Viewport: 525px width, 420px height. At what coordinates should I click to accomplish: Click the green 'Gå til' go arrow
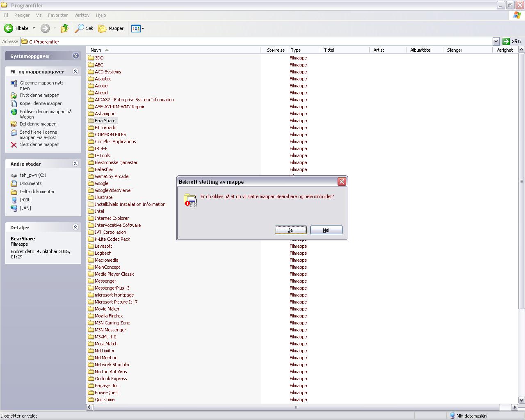pyautogui.click(x=506, y=41)
